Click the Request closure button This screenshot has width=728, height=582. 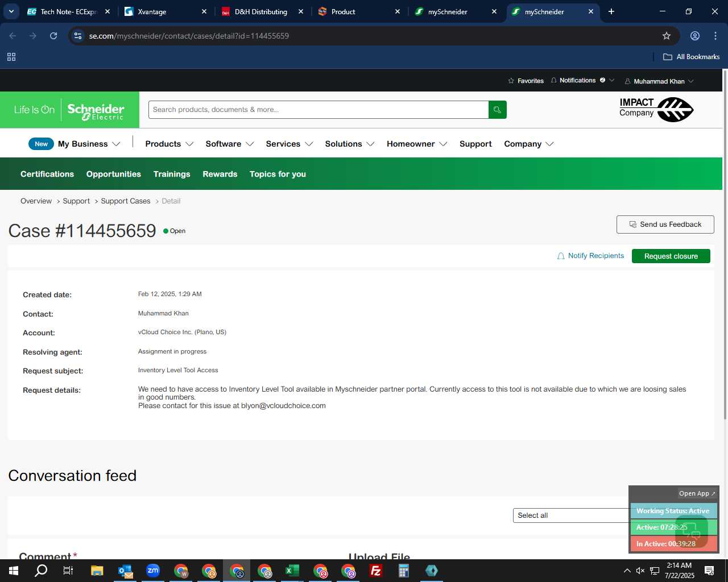671,256
